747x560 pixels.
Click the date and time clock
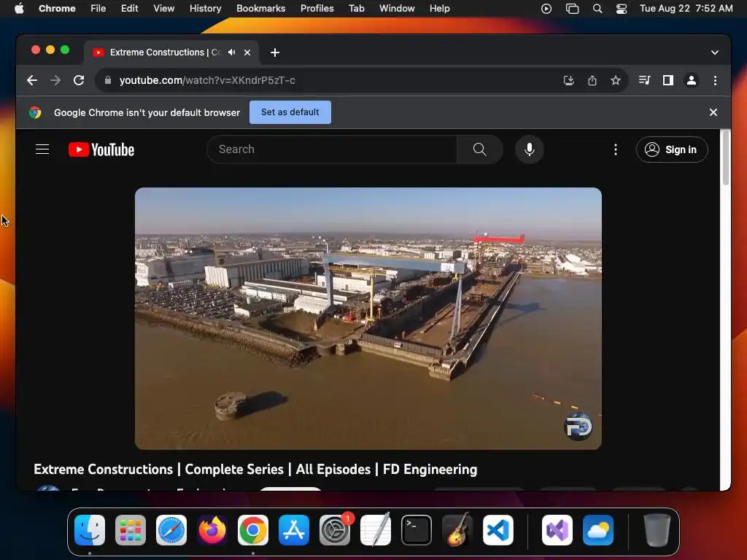pyautogui.click(x=686, y=9)
